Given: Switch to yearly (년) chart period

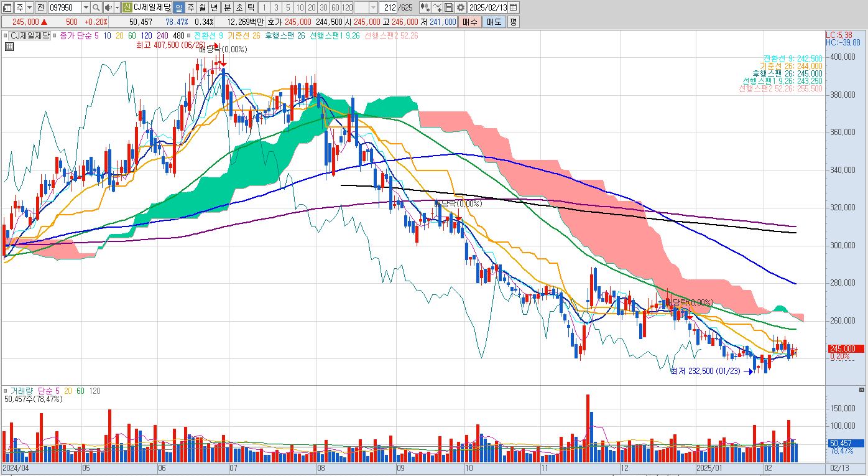Looking at the screenshot, I should [x=215, y=7].
